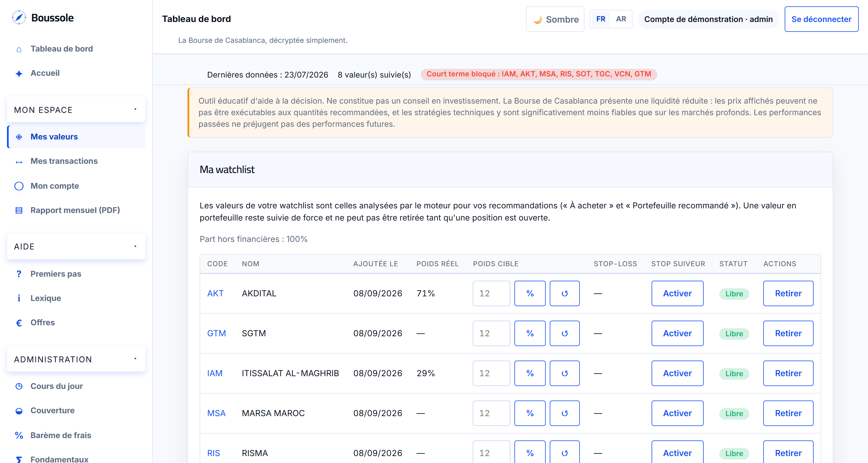
Task: Apply percent weight for RIS row
Action: 530,452
